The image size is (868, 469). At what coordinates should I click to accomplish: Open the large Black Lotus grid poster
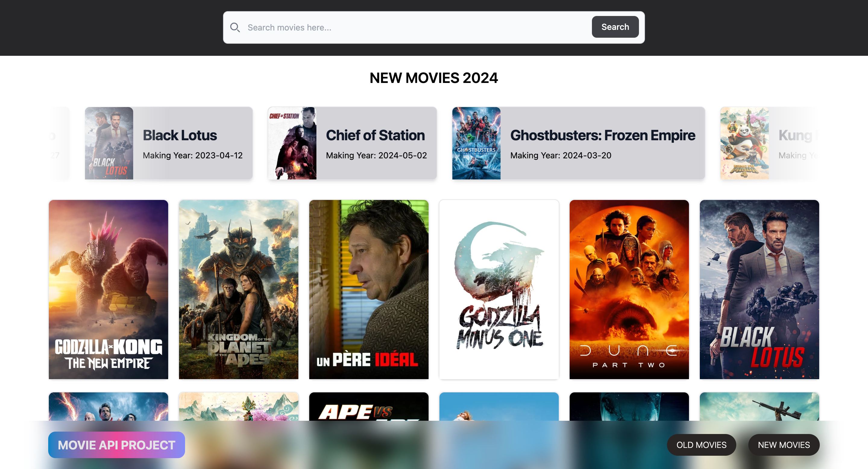(x=759, y=289)
